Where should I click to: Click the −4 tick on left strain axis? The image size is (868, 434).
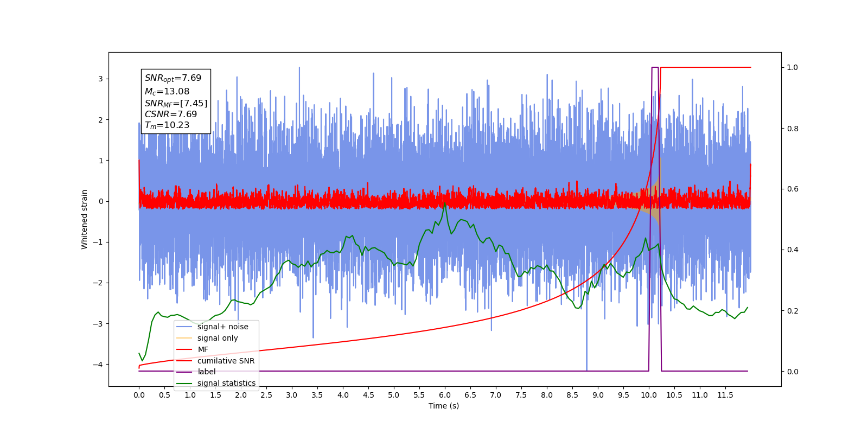click(x=98, y=365)
